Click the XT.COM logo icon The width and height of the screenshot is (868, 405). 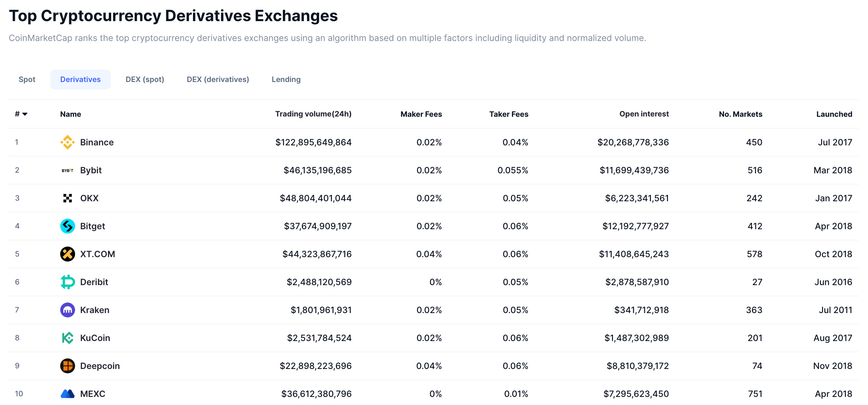67,254
